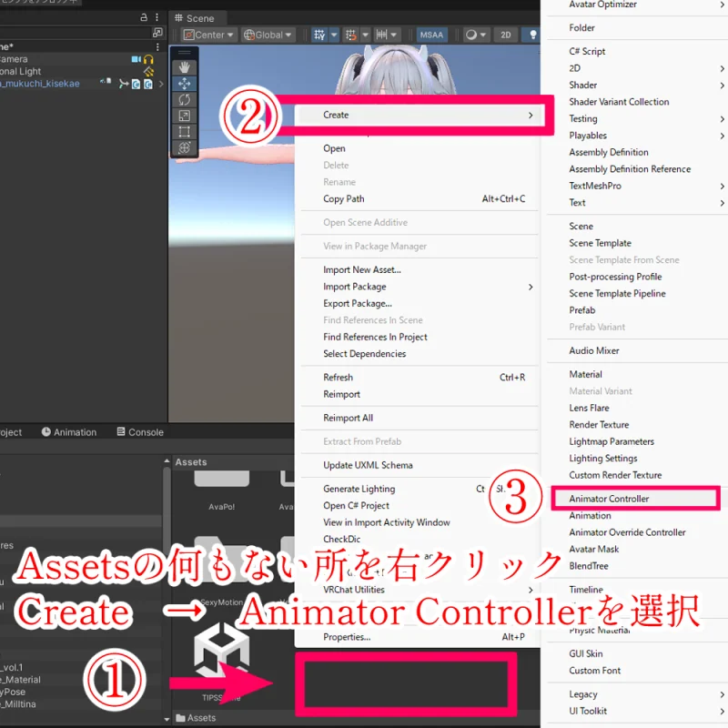Expand the Shader submenu
This screenshot has width=728, height=728.
[635, 85]
